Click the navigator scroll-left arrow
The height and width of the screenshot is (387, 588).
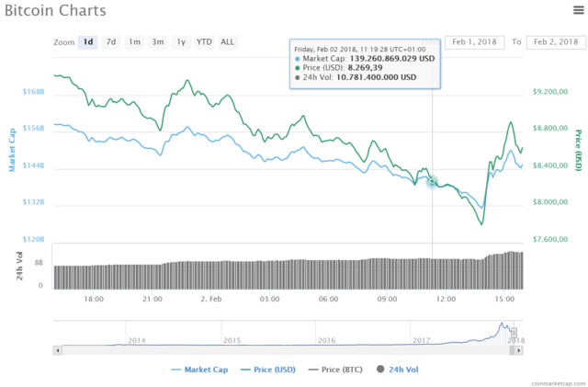tap(57, 350)
